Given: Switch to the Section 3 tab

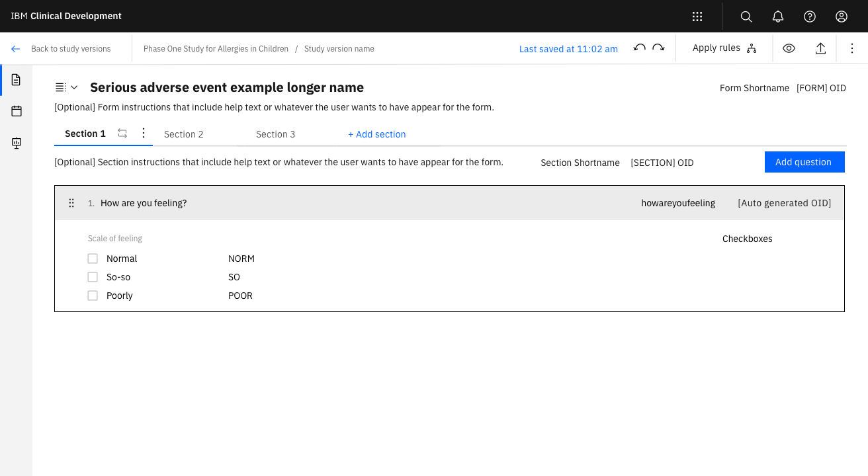Looking at the screenshot, I should (276, 134).
